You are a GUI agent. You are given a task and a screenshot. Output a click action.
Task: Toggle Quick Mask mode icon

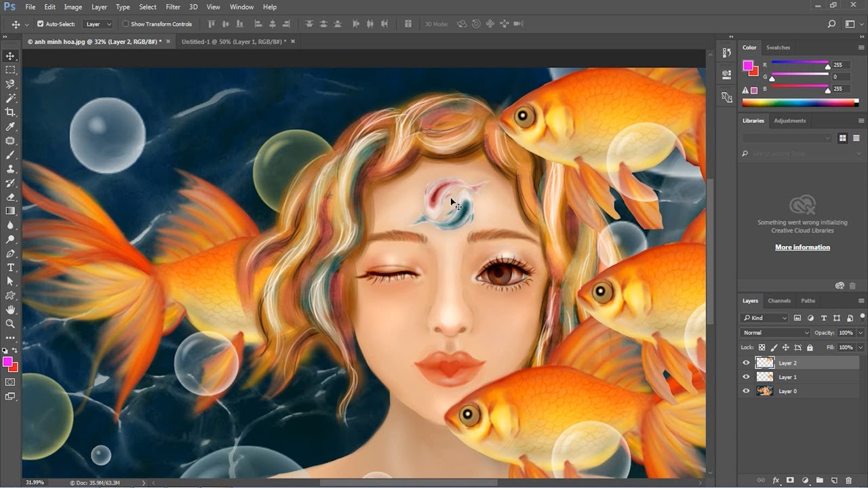10,382
